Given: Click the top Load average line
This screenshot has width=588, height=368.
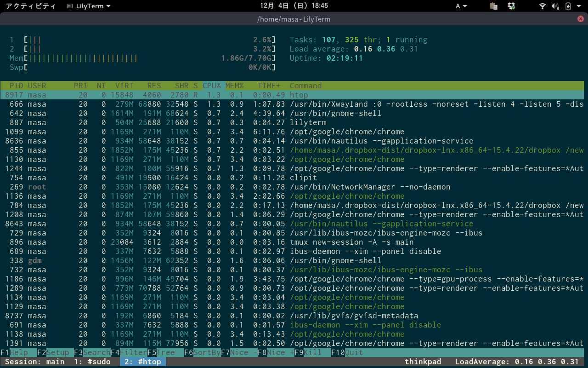Looking at the screenshot, I should pyautogui.click(x=354, y=49).
